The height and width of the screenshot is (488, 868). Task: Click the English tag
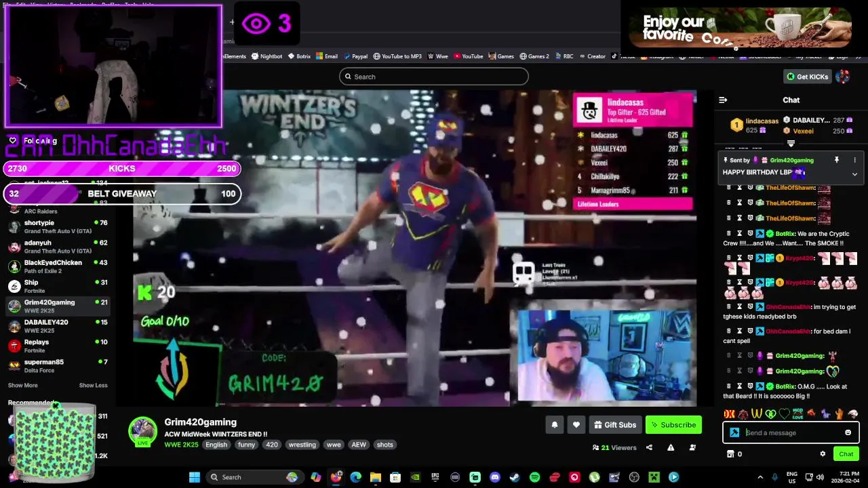click(x=216, y=445)
